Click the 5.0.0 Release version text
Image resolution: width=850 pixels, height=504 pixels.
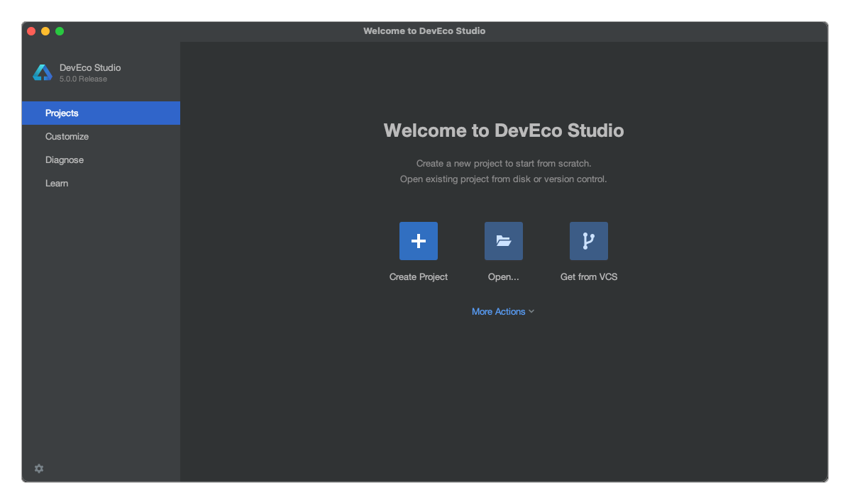[x=83, y=79]
